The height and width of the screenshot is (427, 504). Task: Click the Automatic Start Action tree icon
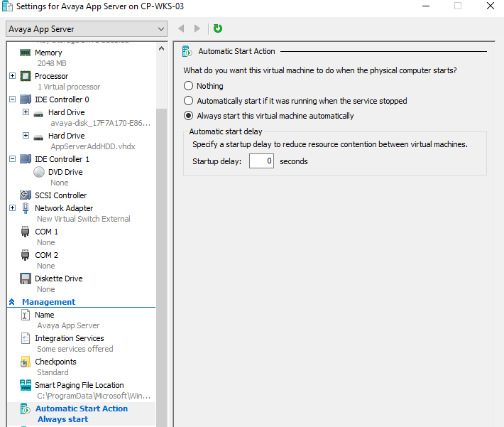(26, 409)
